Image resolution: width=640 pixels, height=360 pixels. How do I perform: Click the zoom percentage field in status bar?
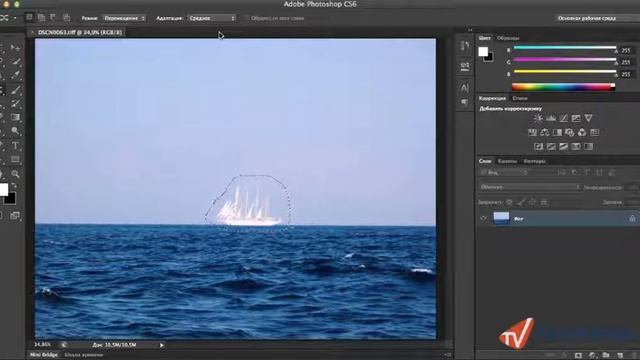tap(42, 345)
